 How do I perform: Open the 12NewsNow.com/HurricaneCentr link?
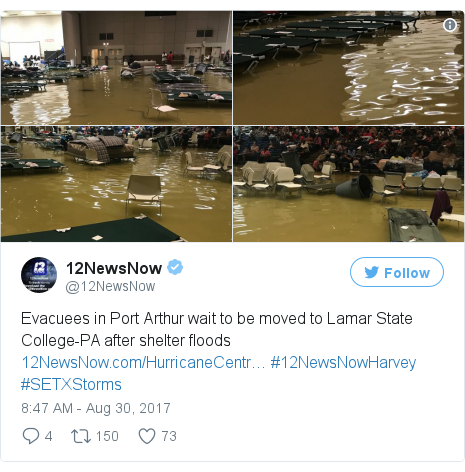[x=143, y=362]
